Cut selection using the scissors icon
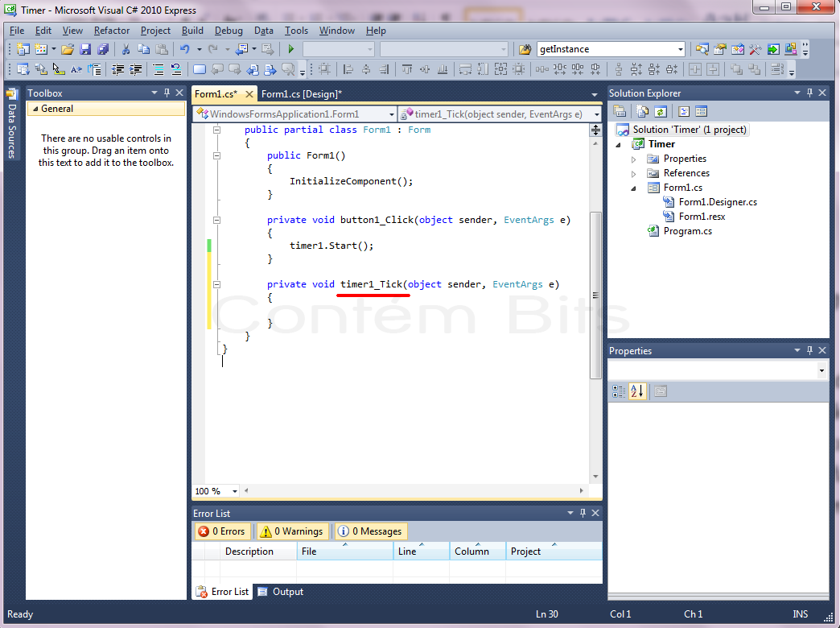Image resolution: width=840 pixels, height=628 pixels. point(126,49)
